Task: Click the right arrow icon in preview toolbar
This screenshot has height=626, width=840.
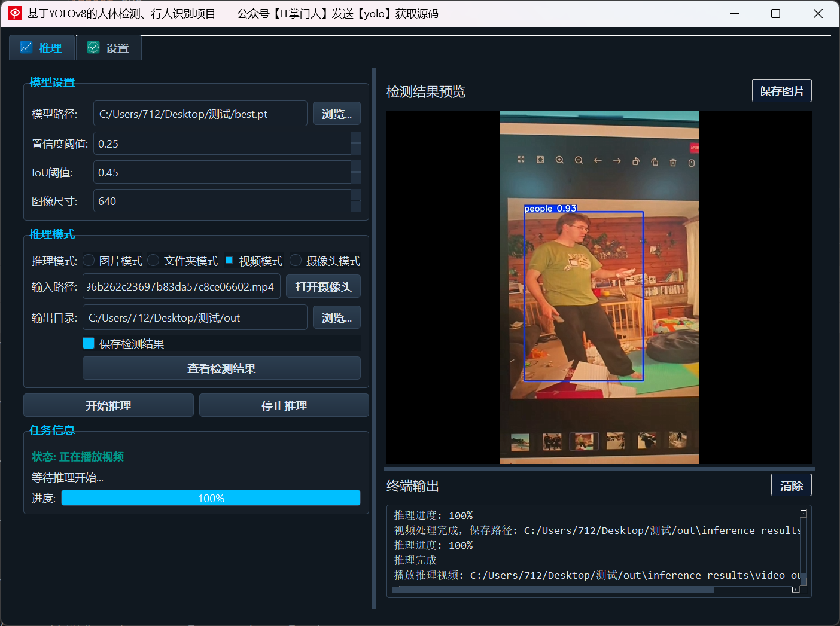Action: (x=617, y=161)
